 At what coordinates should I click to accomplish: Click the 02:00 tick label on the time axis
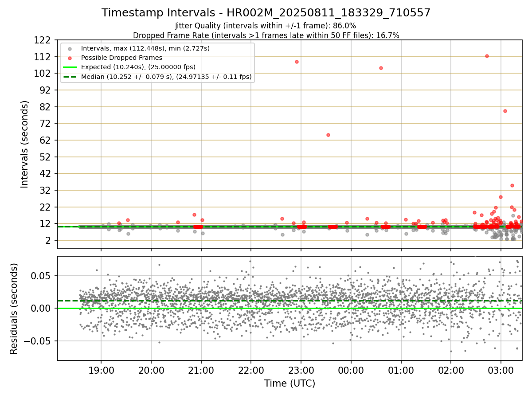(451, 370)
